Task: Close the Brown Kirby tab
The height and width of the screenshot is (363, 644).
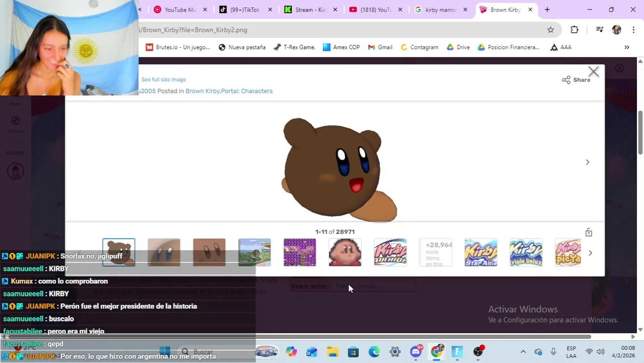Action: pos(530,10)
